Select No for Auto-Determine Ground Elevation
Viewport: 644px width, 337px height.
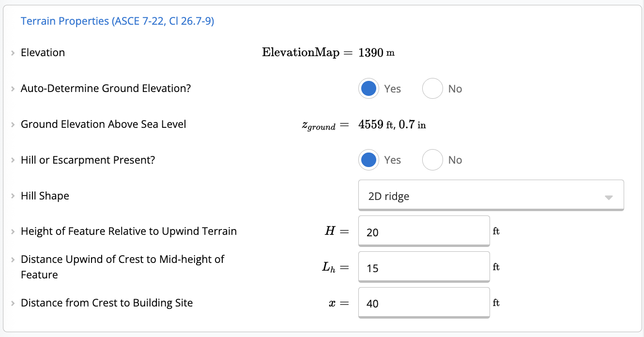coord(432,89)
